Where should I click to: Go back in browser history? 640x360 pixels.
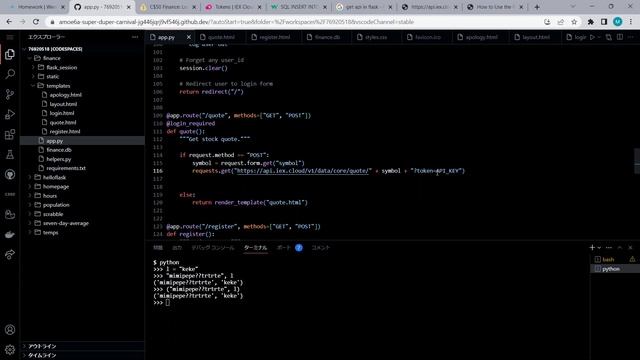[9, 22]
